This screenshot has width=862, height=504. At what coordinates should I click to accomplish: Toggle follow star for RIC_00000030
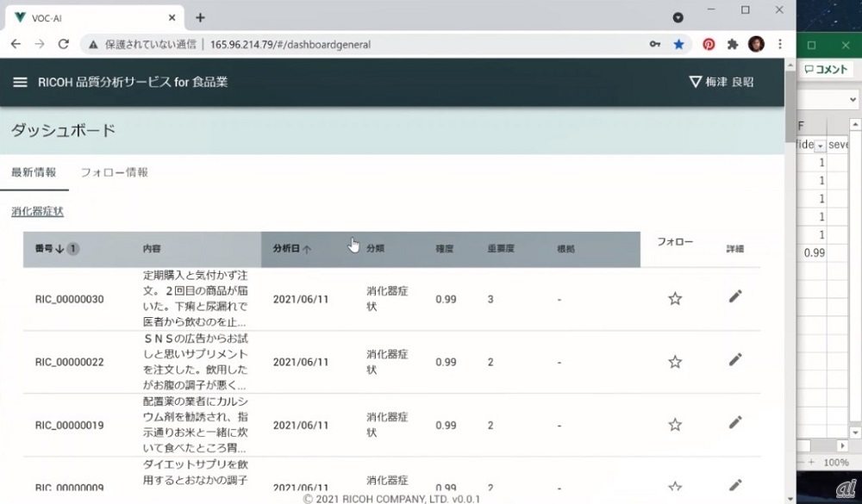coord(675,299)
